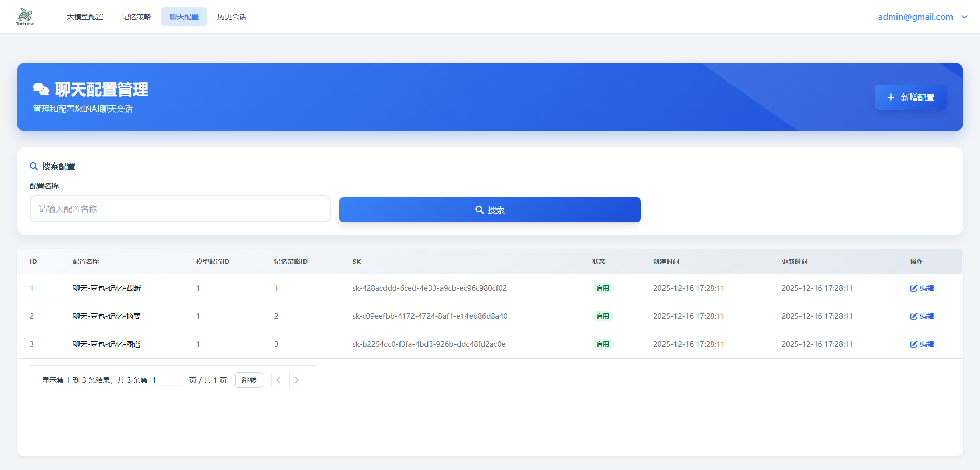Image resolution: width=980 pixels, height=470 pixels.
Task: Click the 跳转 button
Action: [x=249, y=380]
